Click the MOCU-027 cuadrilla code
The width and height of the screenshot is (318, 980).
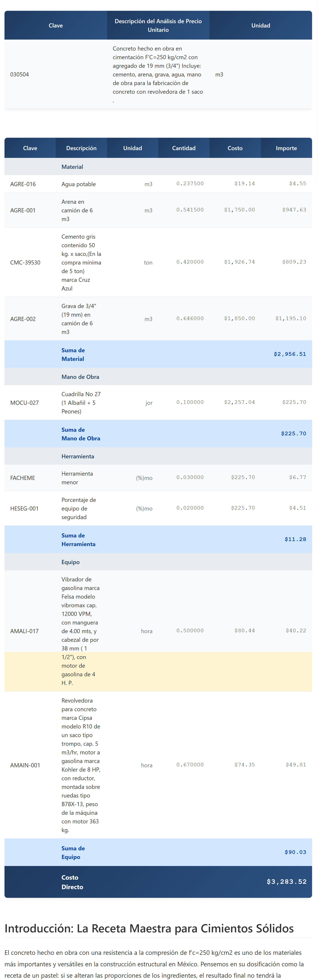24,403
